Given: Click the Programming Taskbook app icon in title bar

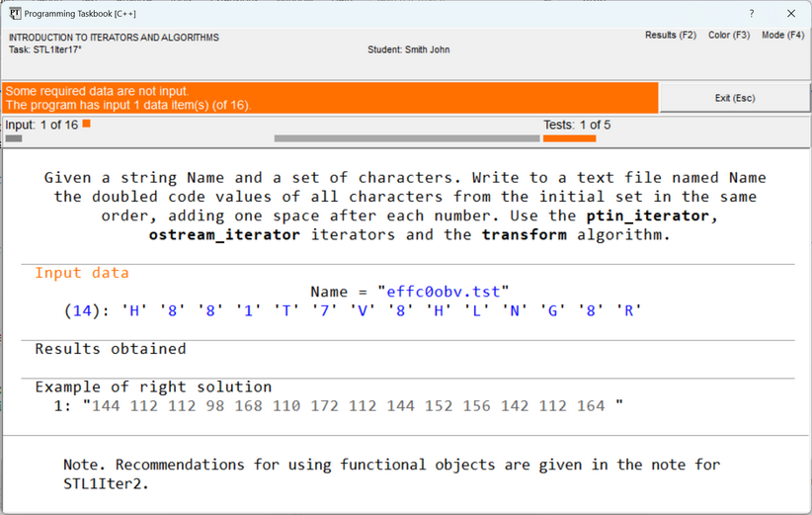Looking at the screenshot, I should (15, 14).
